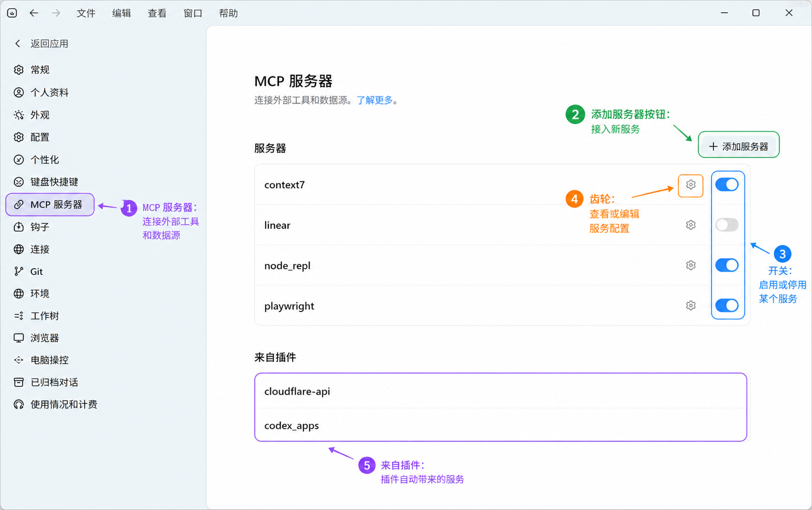Viewport: 812px width, 510px height.
Task: Select 使用情况和计费 label in sidebar
Action: pos(64,404)
